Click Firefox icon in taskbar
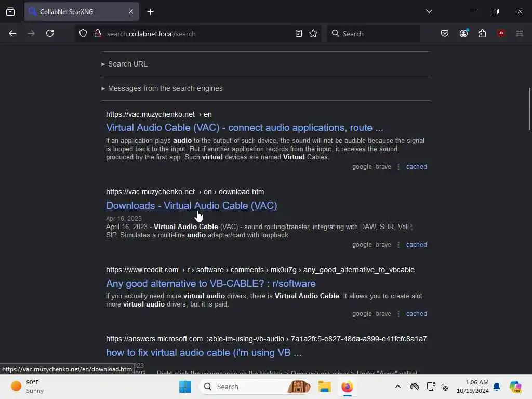This screenshot has width=532, height=399. click(347, 387)
